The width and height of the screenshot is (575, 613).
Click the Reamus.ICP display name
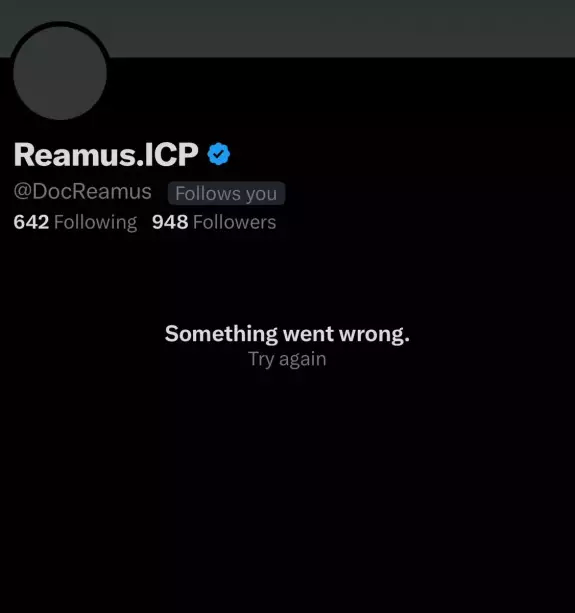click(x=106, y=154)
